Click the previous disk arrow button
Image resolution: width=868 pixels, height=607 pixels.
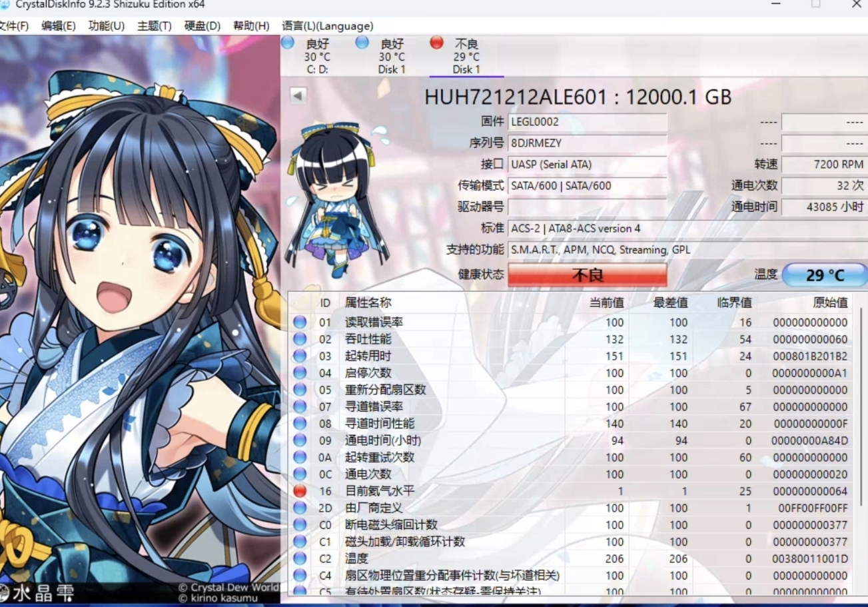298,95
